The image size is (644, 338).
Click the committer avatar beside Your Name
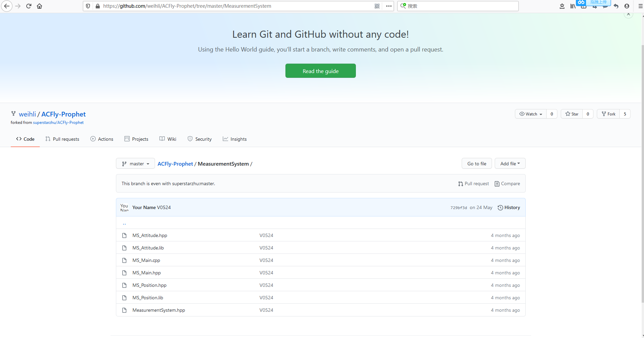pyautogui.click(x=124, y=207)
